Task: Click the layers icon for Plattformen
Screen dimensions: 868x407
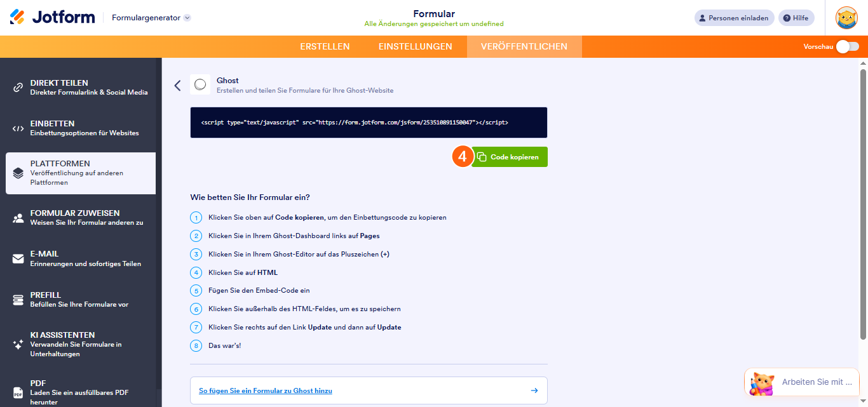Action: coord(18,173)
